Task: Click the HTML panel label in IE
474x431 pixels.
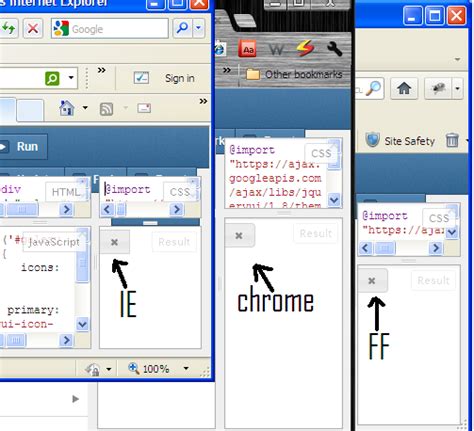Action: (x=66, y=192)
